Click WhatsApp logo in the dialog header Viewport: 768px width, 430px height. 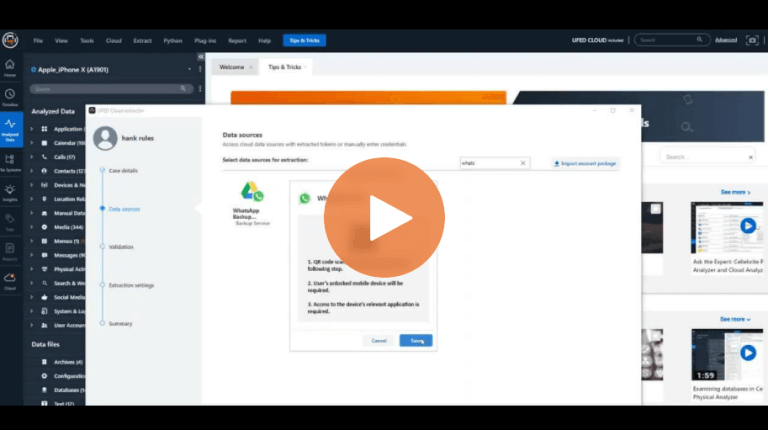pyautogui.click(x=305, y=198)
